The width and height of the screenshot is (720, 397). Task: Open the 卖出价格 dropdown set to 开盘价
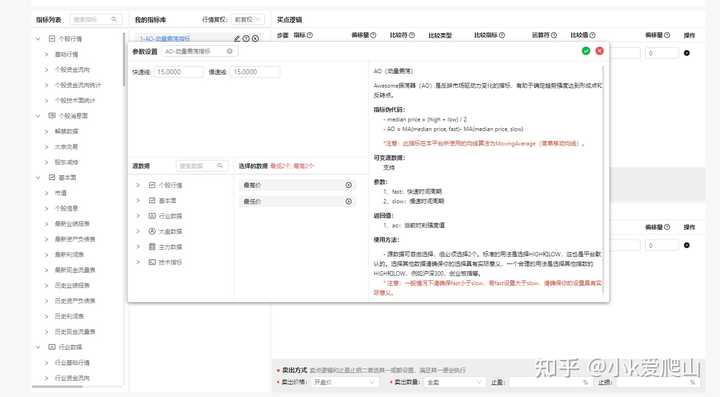pos(343,382)
